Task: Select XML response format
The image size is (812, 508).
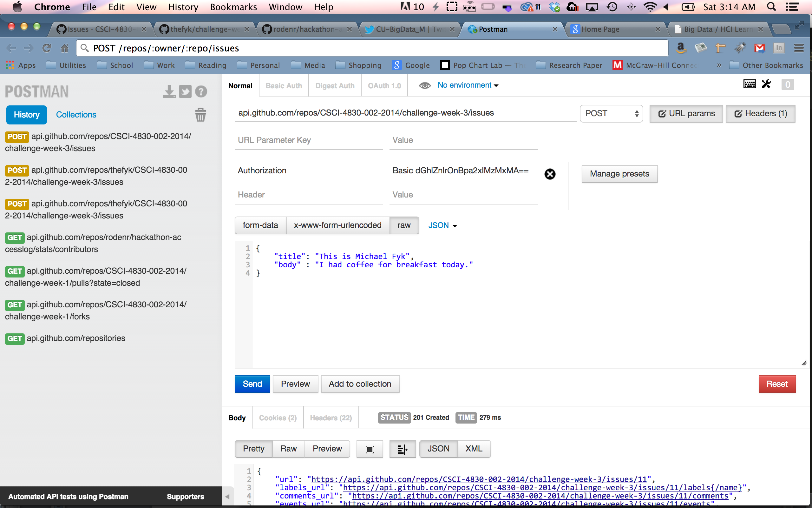Action: (474, 449)
